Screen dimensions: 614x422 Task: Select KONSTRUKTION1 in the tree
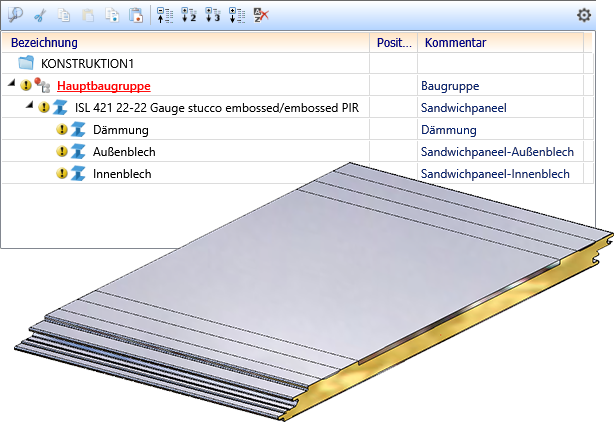(x=87, y=63)
